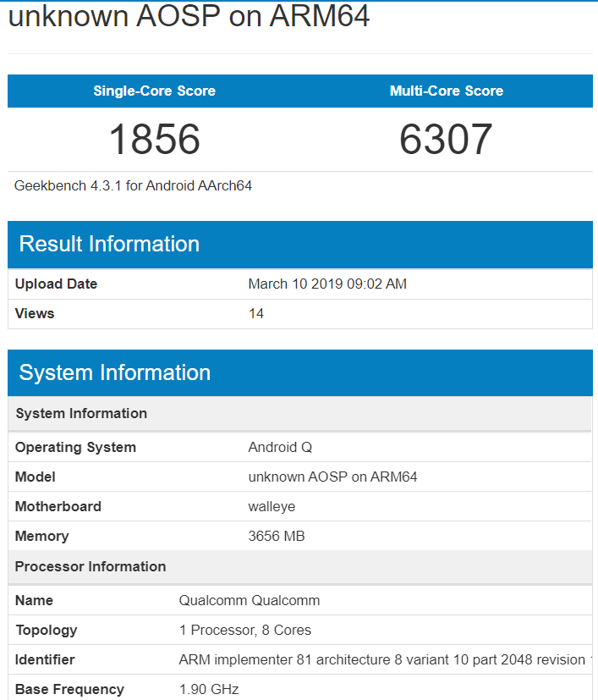This screenshot has height=700, width=598.
Task: Click the single-core score value 1856
Action: point(155,140)
